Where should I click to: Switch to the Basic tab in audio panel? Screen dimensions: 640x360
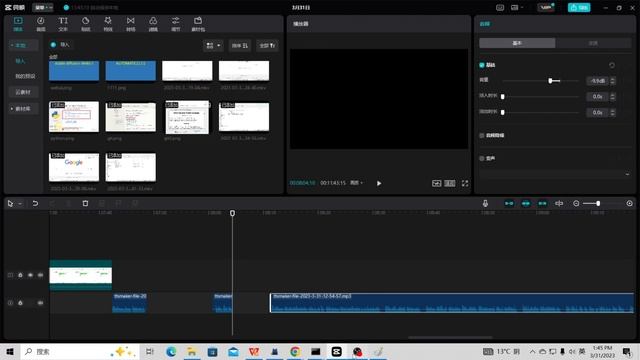tap(517, 43)
